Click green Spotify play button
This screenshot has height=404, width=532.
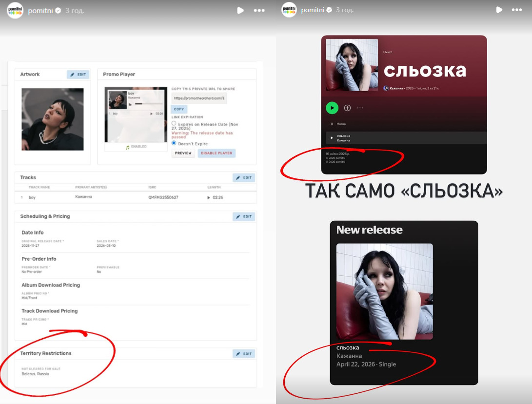click(x=332, y=108)
